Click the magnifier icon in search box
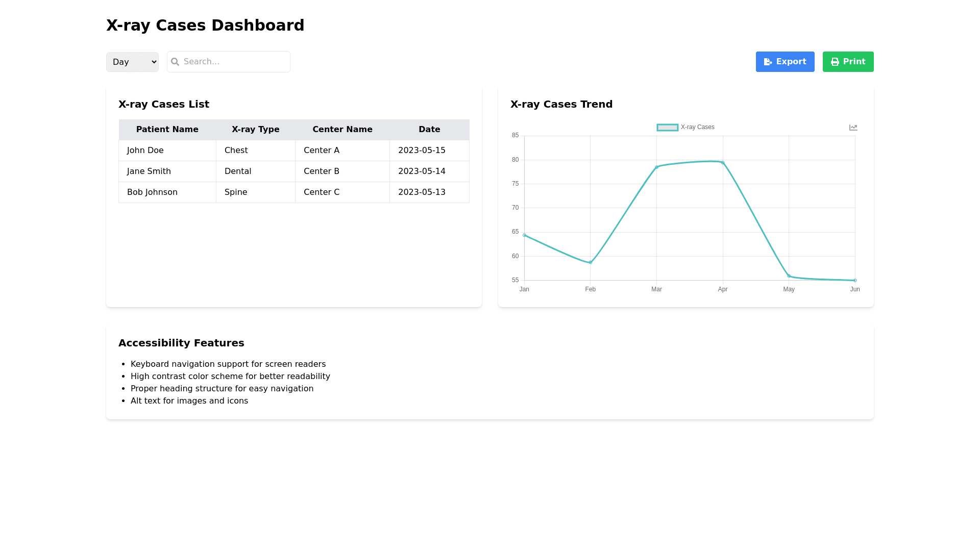Viewport: 980px width, 551px height. tap(175, 62)
